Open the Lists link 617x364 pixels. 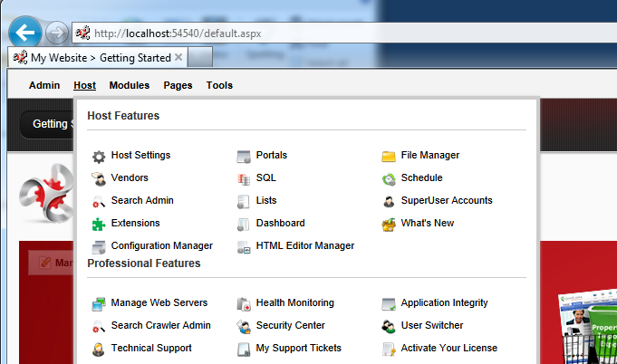pyautogui.click(x=266, y=200)
